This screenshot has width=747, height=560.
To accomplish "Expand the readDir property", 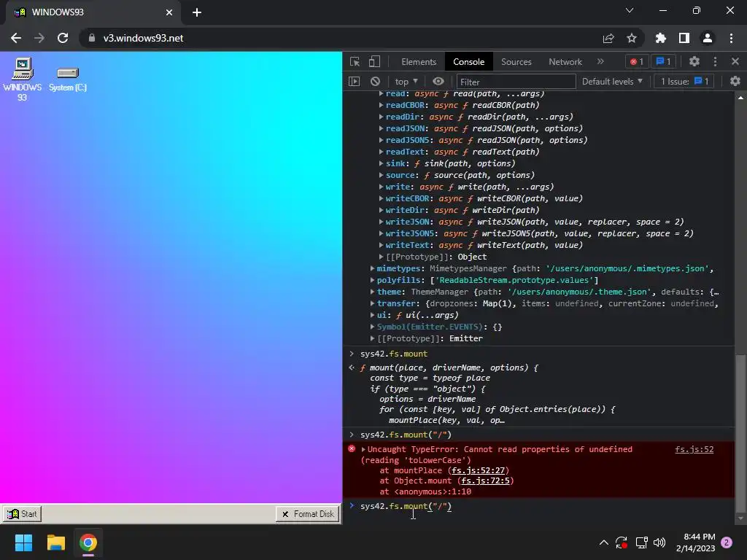I will click(381, 117).
